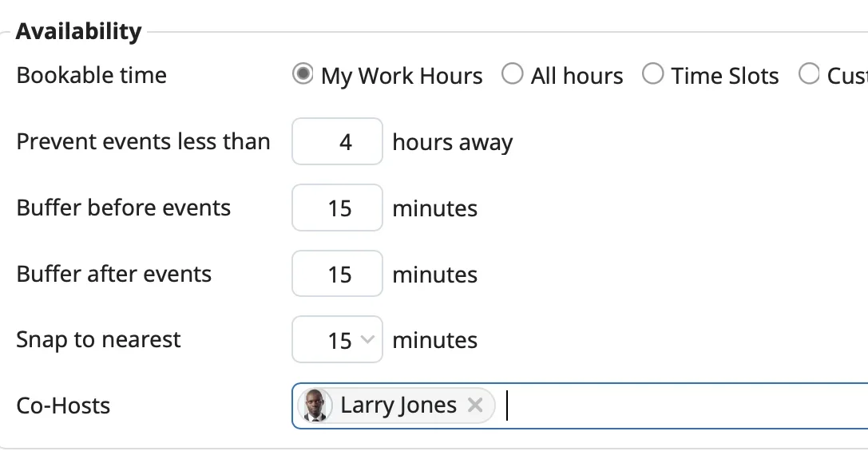Click the Buffer before events label

point(124,208)
